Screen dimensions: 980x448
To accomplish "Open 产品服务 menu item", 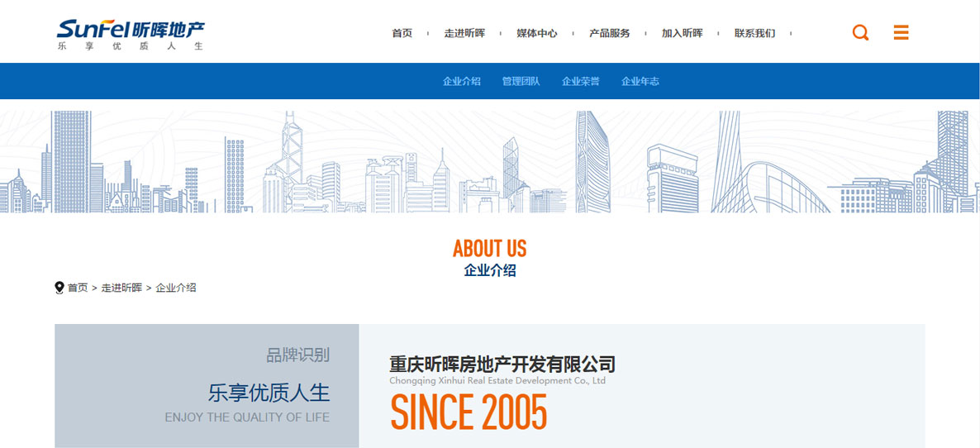I will [x=609, y=33].
